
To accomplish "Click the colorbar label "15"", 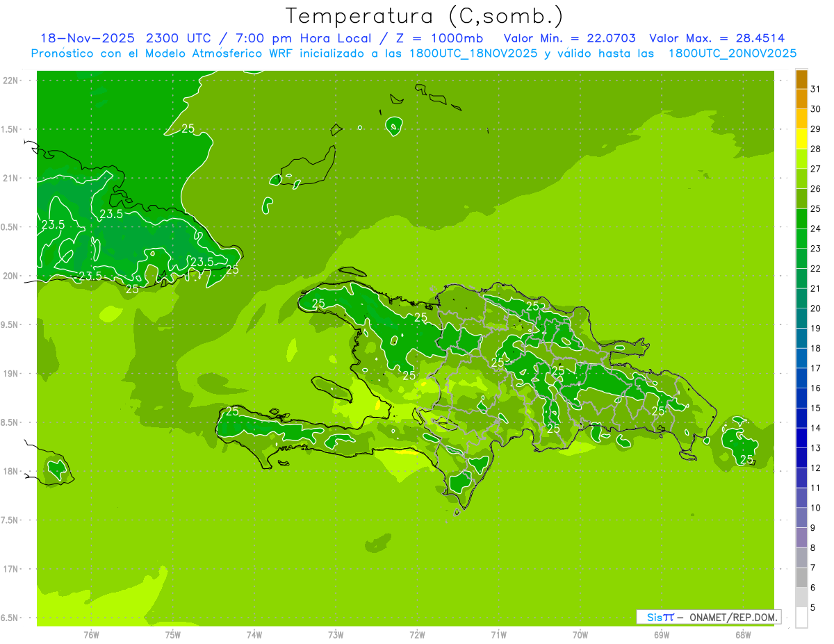I will tap(815, 408).
